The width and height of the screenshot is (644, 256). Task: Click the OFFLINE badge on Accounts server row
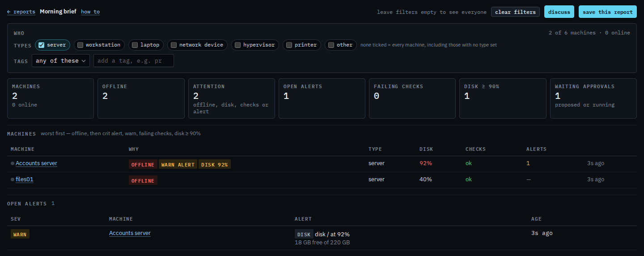tap(143, 165)
